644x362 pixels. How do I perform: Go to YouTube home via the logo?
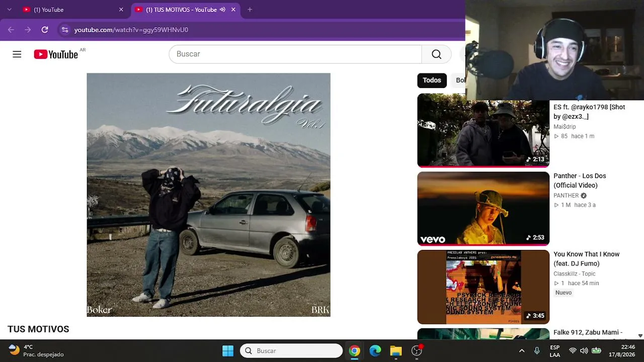click(56, 54)
